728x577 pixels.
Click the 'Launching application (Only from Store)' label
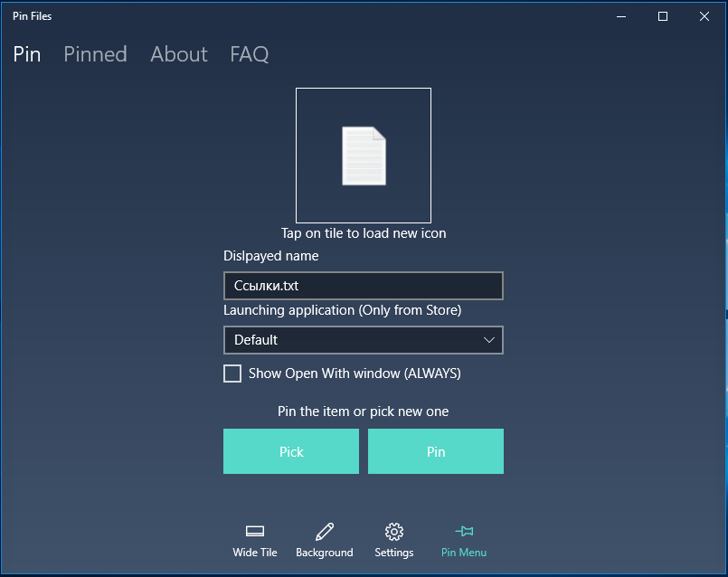pyautogui.click(x=343, y=310)
